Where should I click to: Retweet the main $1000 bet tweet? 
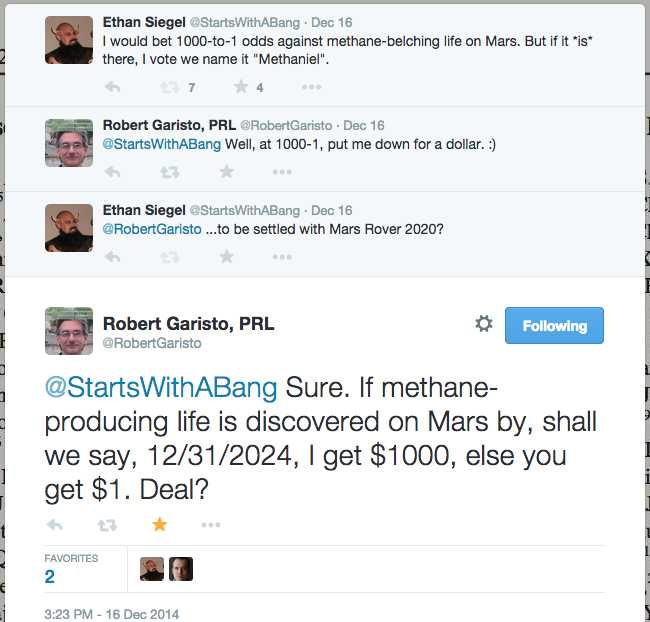coord(107,525)
